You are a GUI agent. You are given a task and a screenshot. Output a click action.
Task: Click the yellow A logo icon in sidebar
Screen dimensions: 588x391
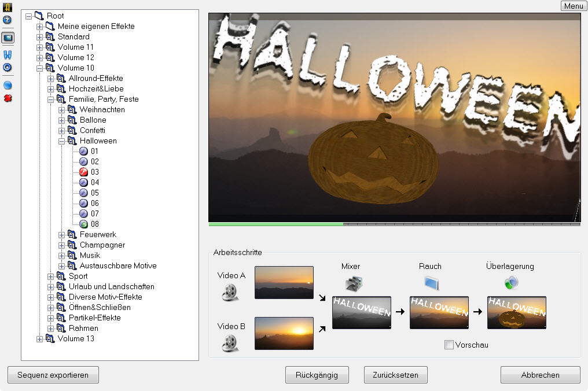8,8
